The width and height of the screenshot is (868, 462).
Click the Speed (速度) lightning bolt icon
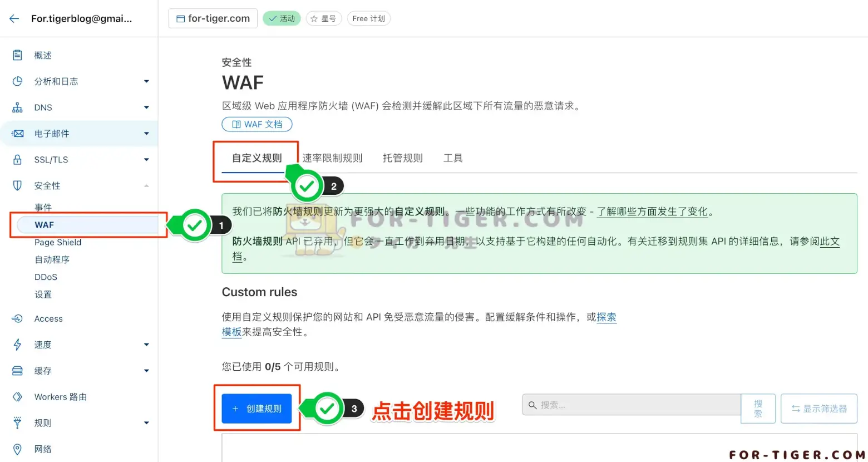[17, 345]
